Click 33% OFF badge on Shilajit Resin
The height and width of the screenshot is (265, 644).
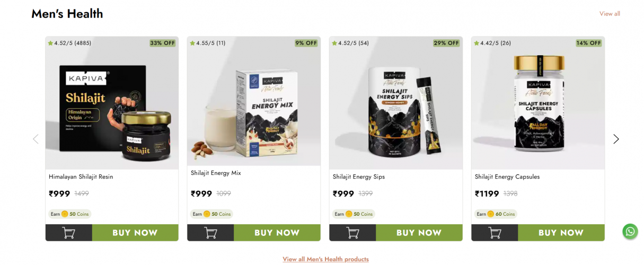coord(163,43)
